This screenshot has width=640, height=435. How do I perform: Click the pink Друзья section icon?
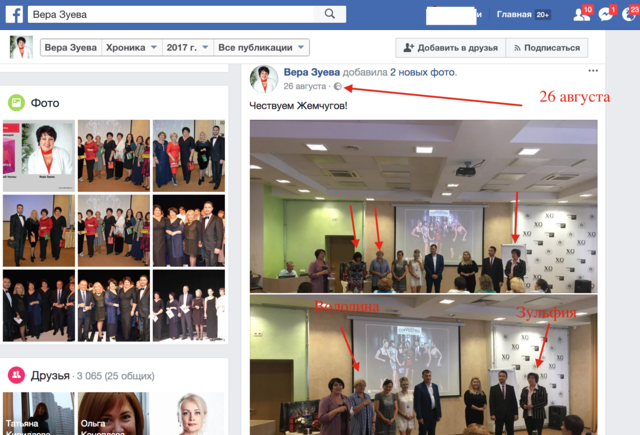(16, 375)
